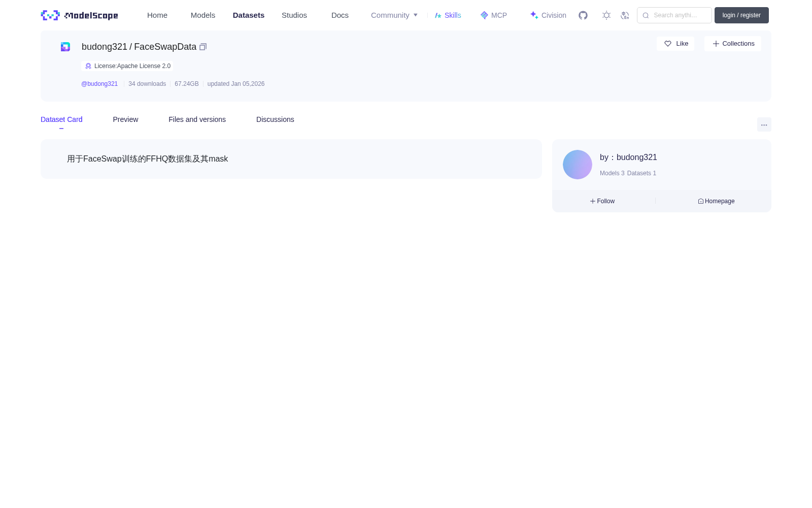Select the Dataset Card tab
The image size is (812, 508).
61,119
